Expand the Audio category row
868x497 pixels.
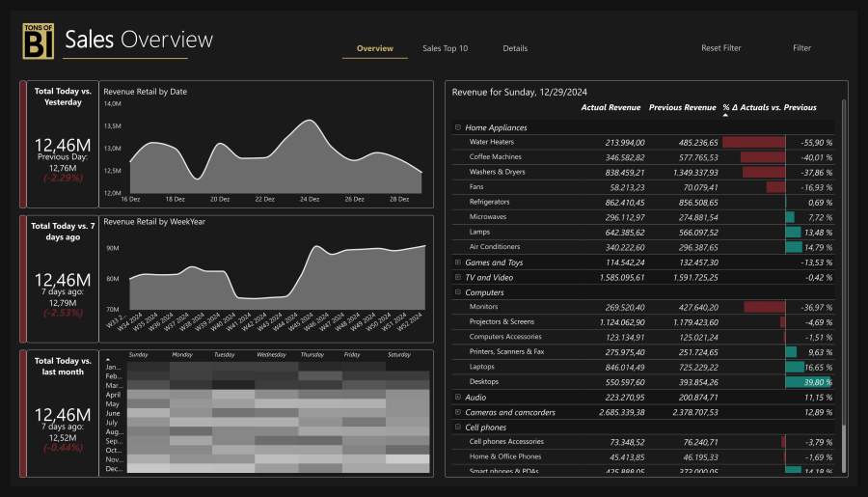coord(458,397)
